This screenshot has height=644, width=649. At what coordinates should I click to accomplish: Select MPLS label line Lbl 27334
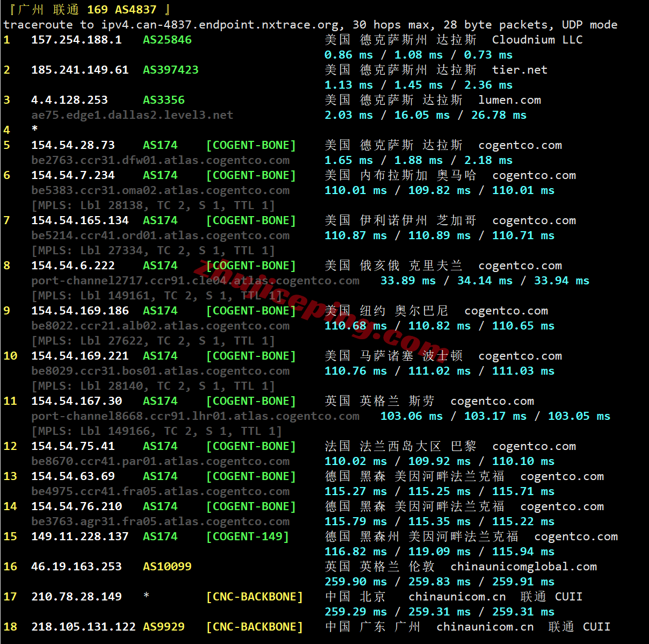pyautogui.click(x=153, y=251)
